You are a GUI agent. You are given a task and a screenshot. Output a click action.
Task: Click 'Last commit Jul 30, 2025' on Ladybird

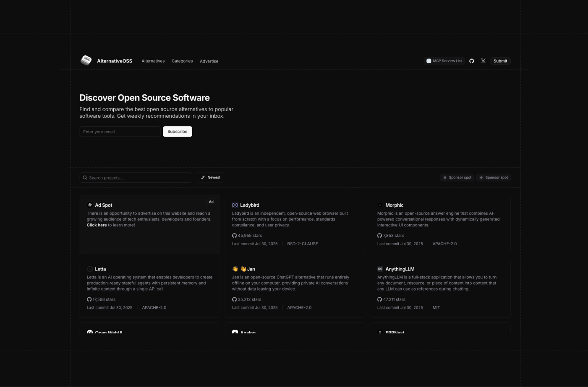pyautogui.click(x=255, y=244)
